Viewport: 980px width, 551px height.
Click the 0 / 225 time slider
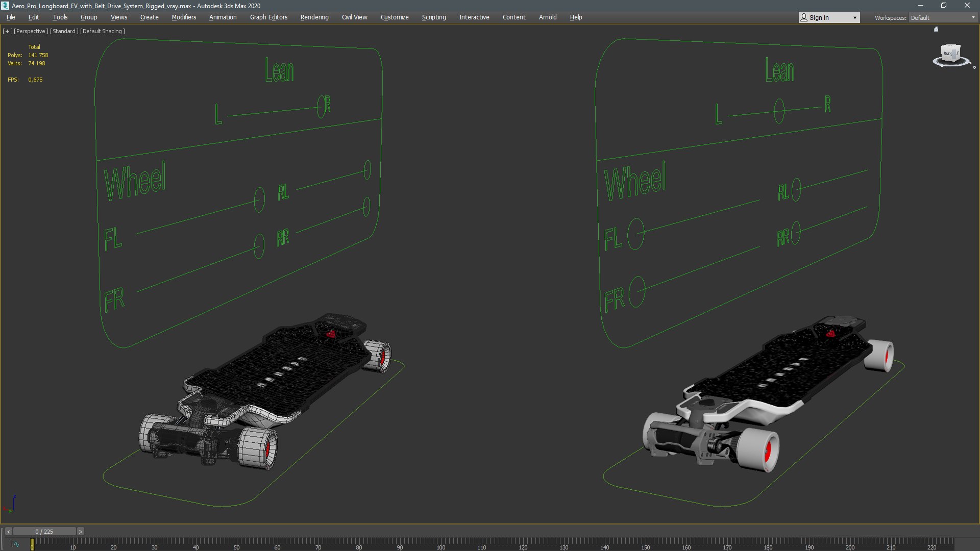[x=44, y=532]
